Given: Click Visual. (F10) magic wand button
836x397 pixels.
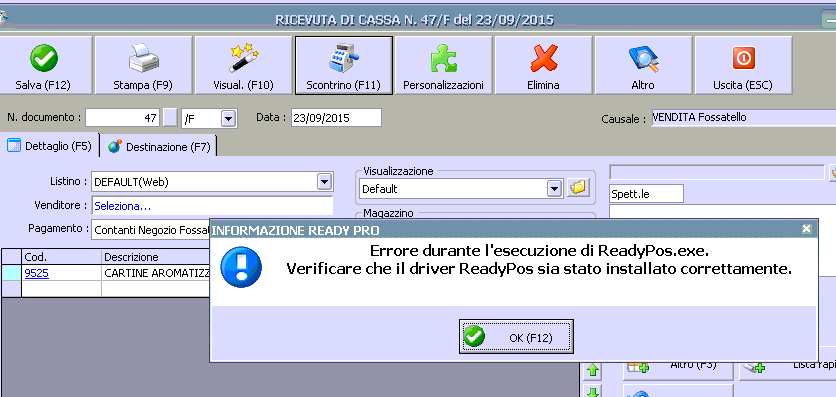Looking at the screenshot, I should click(x=243, y=65).
